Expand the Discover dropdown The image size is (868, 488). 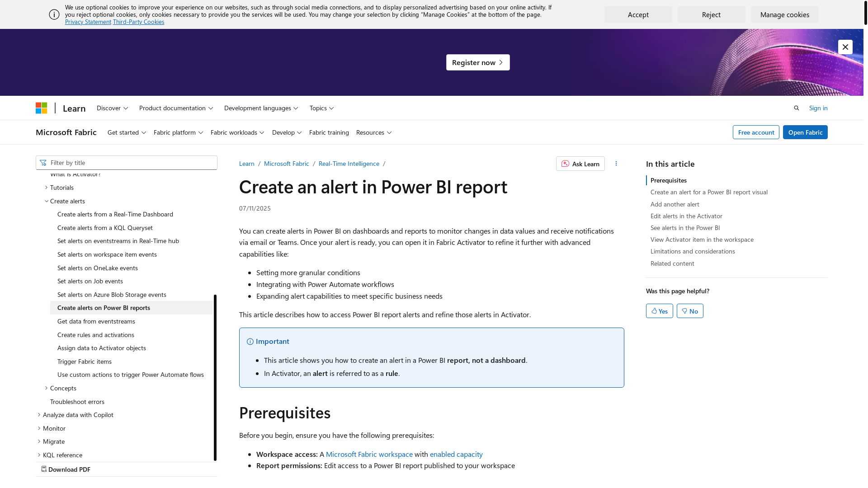point(113,108)
